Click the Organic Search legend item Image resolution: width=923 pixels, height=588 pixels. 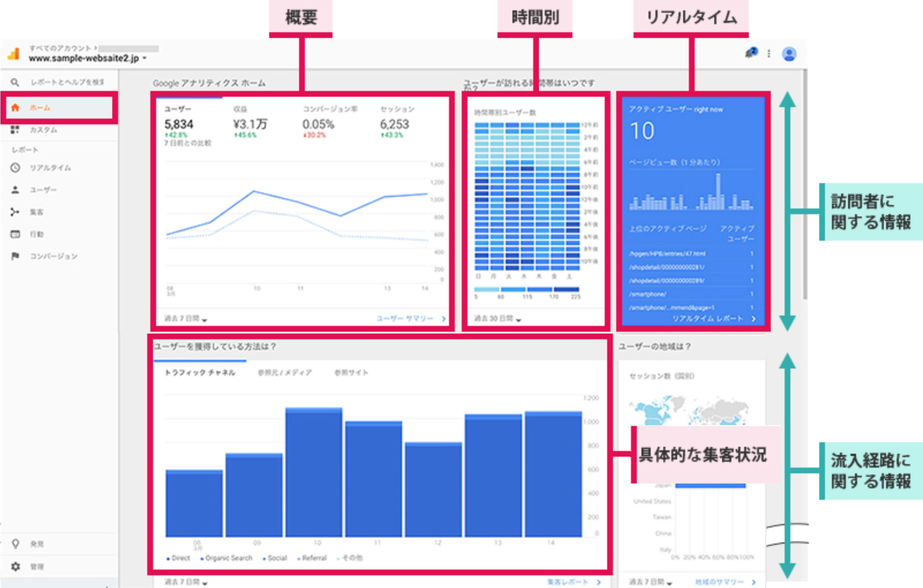226,558
